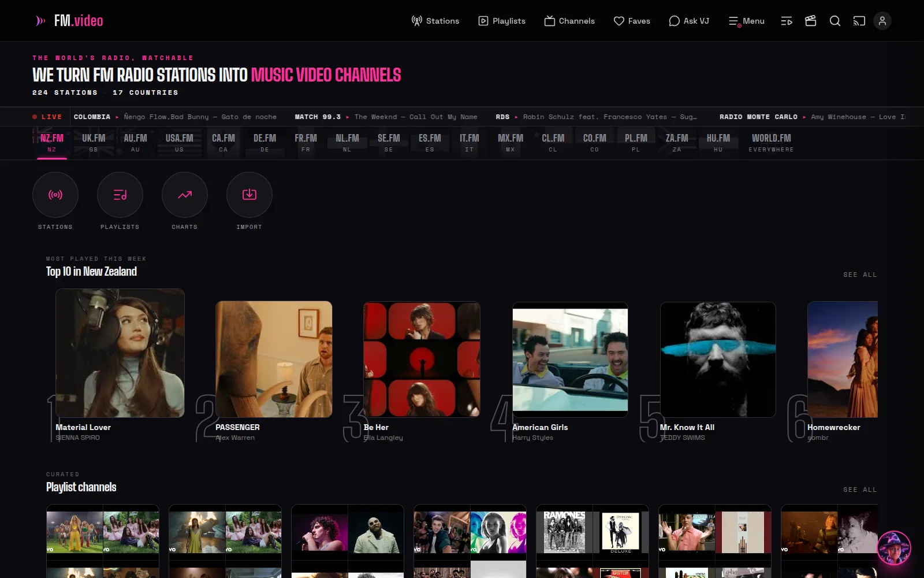Choose the ZA.FM tab
The image size is (924, 578).
(x=677, y=143)
